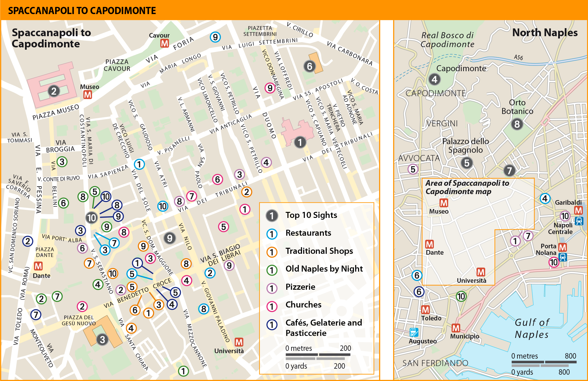Click the 'PIAZZA MUSEO' label
This screenshot has height=381, width=588.
[x=56, y=112]
